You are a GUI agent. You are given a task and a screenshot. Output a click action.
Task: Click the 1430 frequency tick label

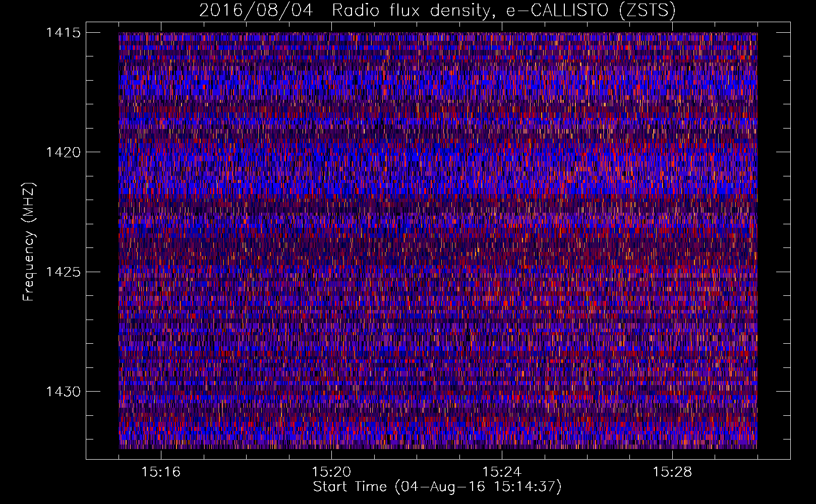(x=64, y=392)
